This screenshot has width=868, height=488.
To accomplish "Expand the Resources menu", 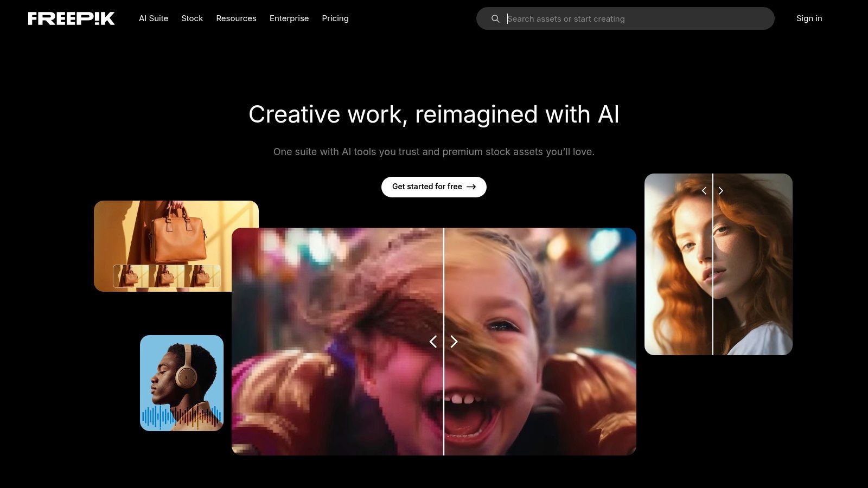I will 236,18.
